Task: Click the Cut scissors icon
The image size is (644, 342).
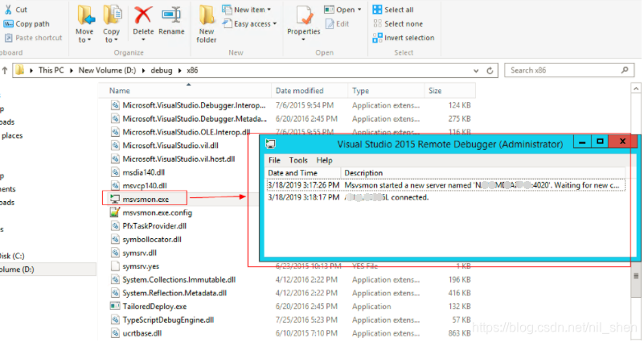Action: click(8, 10)
